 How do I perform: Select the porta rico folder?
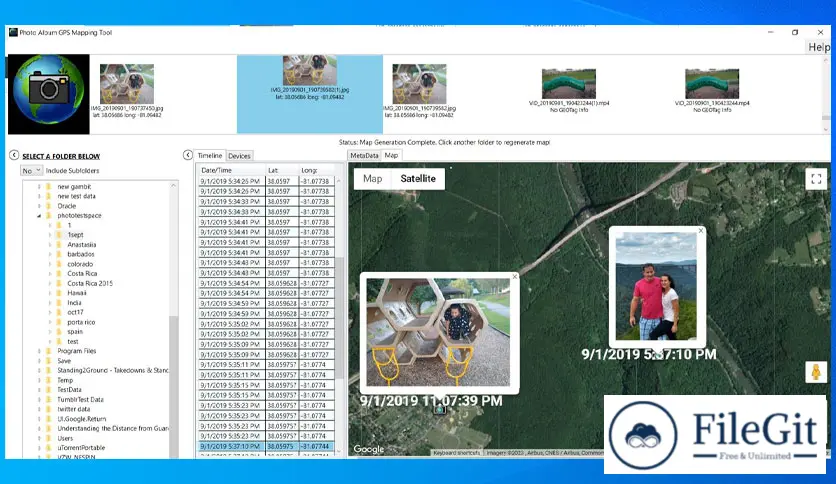tap(81, 322)
